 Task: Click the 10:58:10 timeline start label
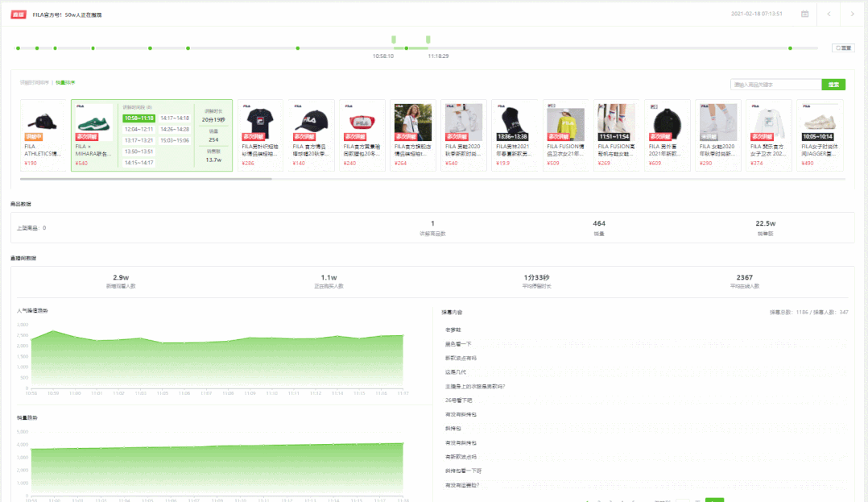tap(383, 56)
